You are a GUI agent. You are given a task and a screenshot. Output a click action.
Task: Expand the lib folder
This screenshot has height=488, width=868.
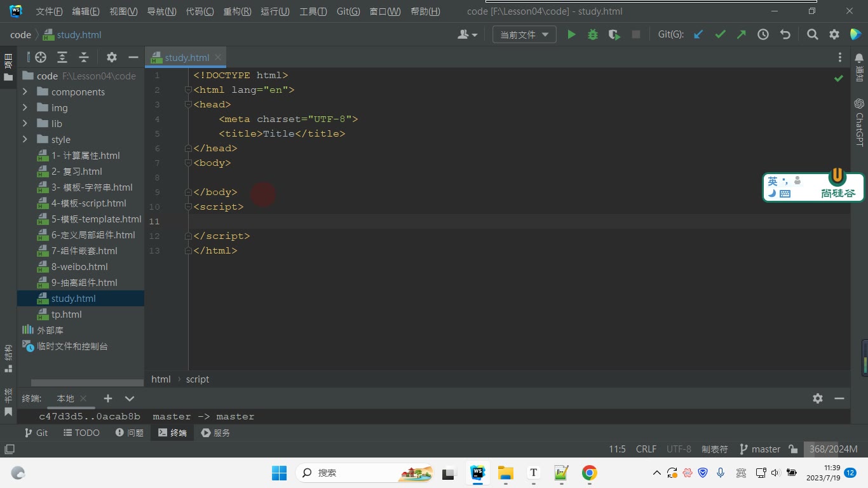pyautogui.click(x=25, y=124)
